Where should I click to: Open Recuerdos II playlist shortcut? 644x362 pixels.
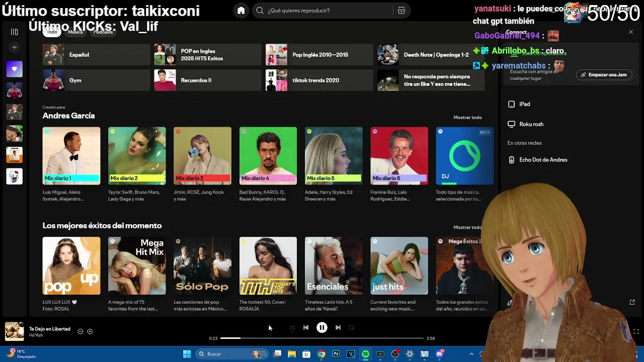pos(208,80)
